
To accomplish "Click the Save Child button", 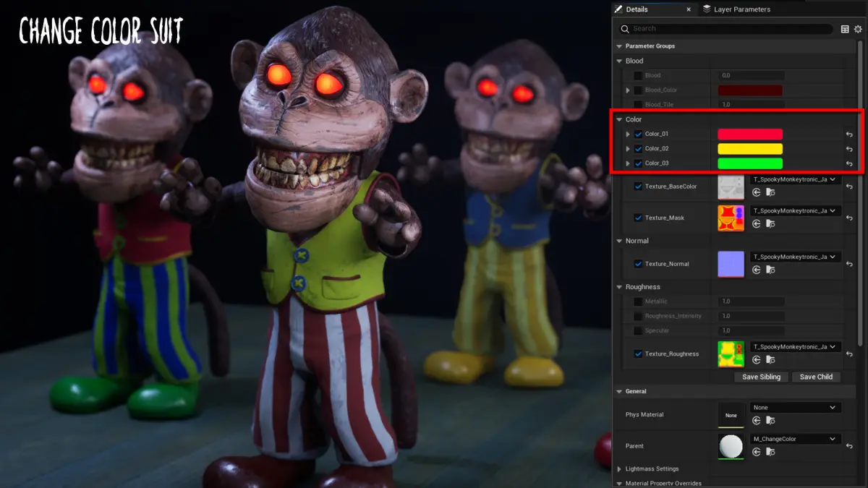I will click(816, 377).
